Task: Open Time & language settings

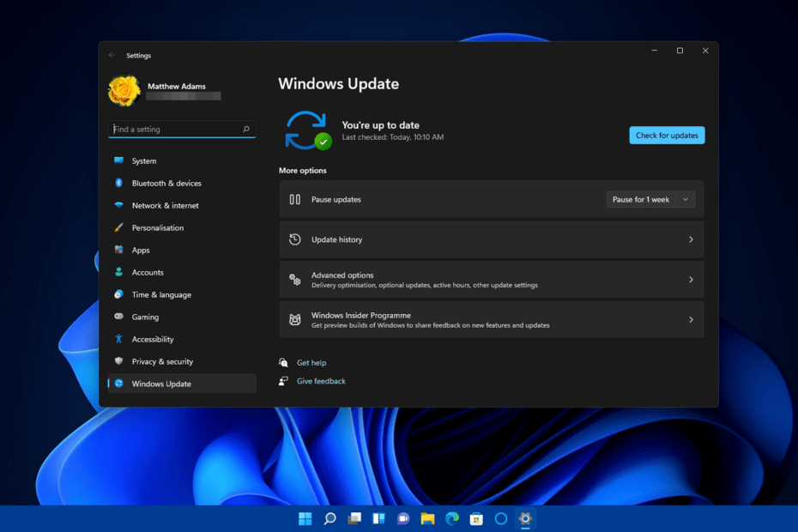Action: click(182, 295)
